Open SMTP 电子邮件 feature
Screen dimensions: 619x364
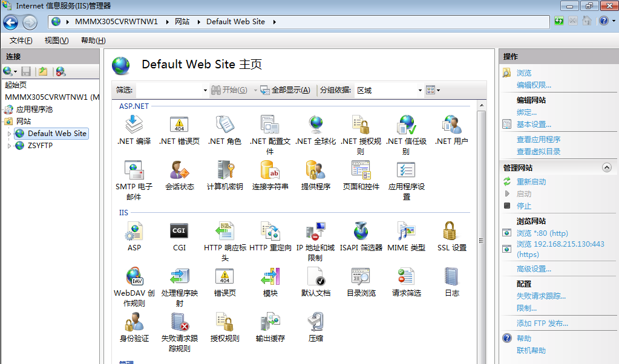[x=134, y=169]
